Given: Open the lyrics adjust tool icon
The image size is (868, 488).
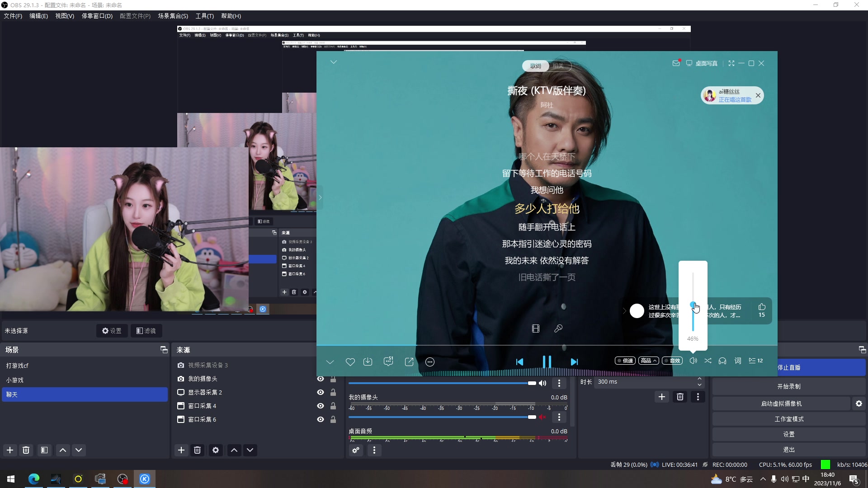Looking at the screenshot, I should point(558,328).
